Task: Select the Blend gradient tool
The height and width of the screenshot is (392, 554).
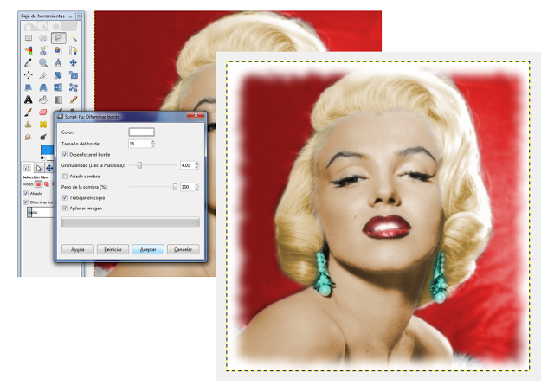Action: tap(59, 100)
